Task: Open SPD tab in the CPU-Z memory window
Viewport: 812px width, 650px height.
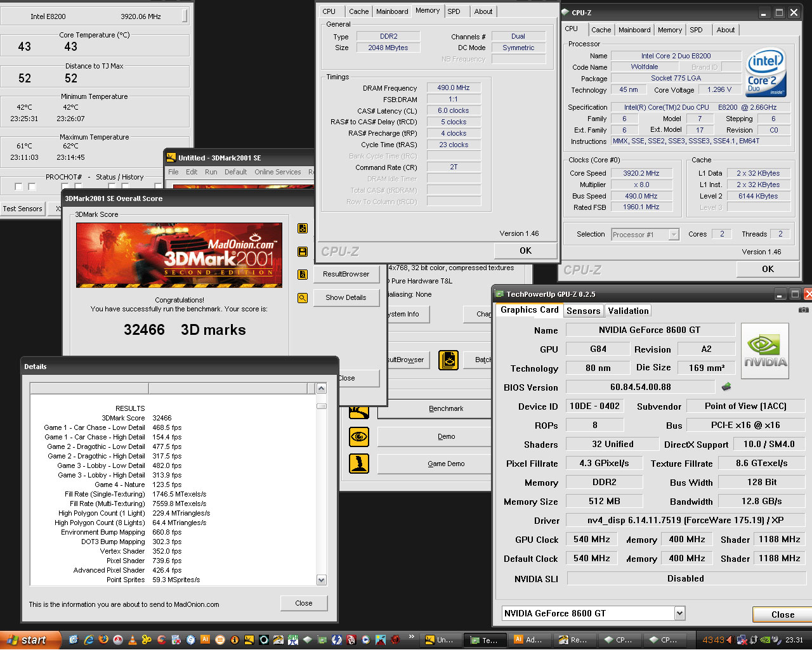Action: [x=454, y=11]
